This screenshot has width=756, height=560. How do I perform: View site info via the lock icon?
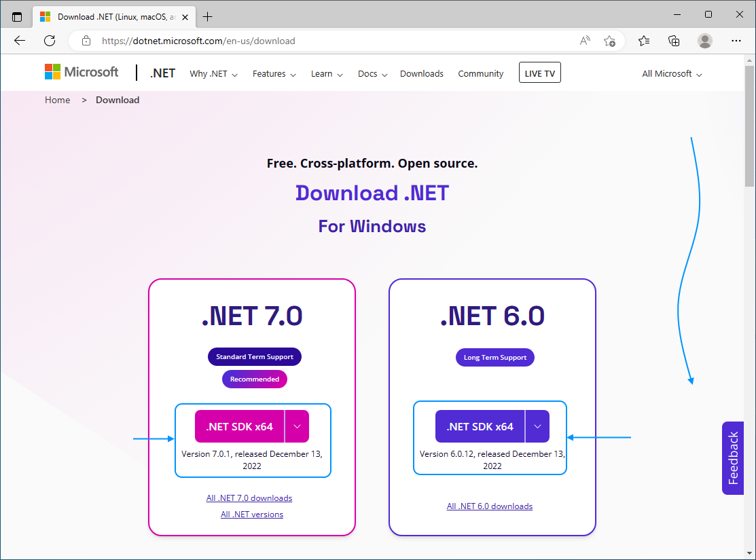tap(86, 41)
